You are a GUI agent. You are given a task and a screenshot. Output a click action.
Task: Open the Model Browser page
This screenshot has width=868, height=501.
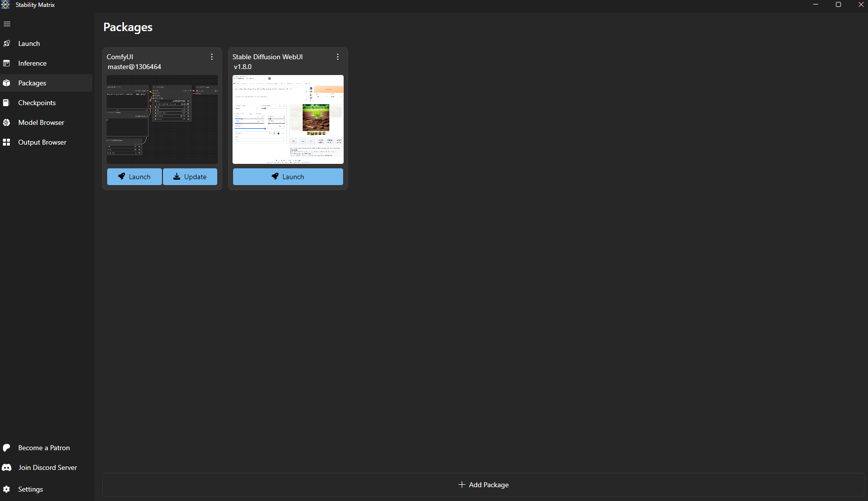pos(46,122)
